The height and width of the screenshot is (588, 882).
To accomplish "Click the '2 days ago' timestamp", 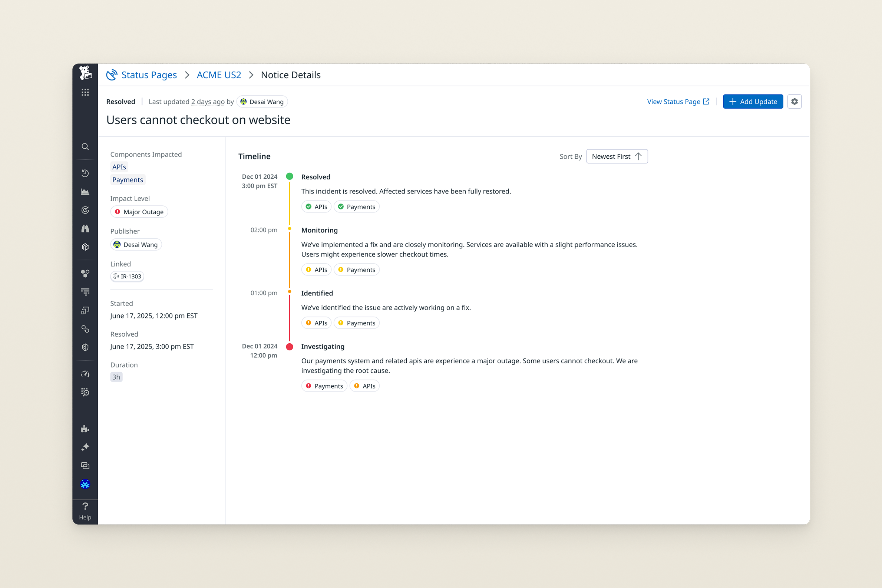I will pyautogui.click(x=208, y=102).
